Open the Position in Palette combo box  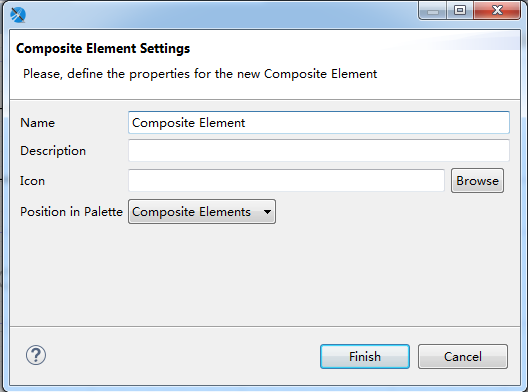pos(202,211)
